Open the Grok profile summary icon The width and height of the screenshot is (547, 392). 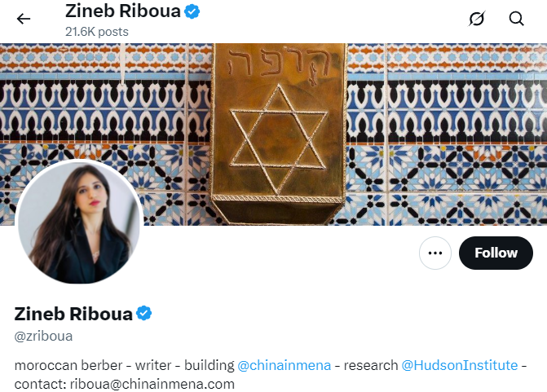(477, 19)
